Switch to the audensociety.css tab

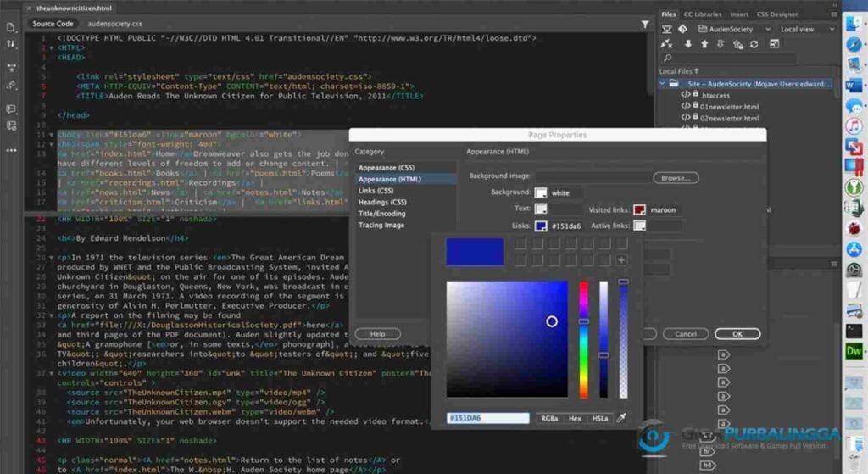point(114,24)
